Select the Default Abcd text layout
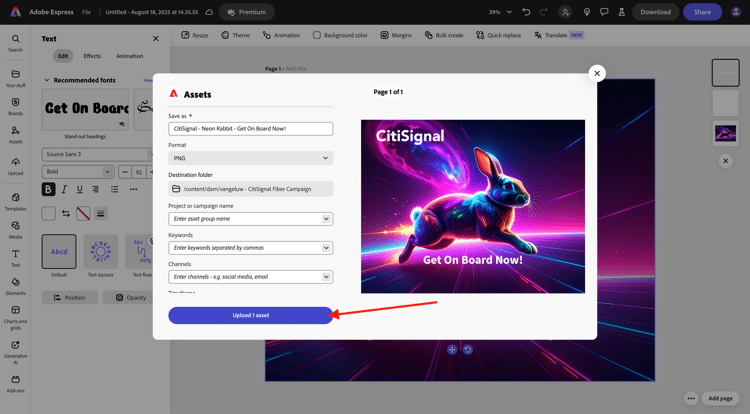750x414 pixels. (x=59, y=251)
